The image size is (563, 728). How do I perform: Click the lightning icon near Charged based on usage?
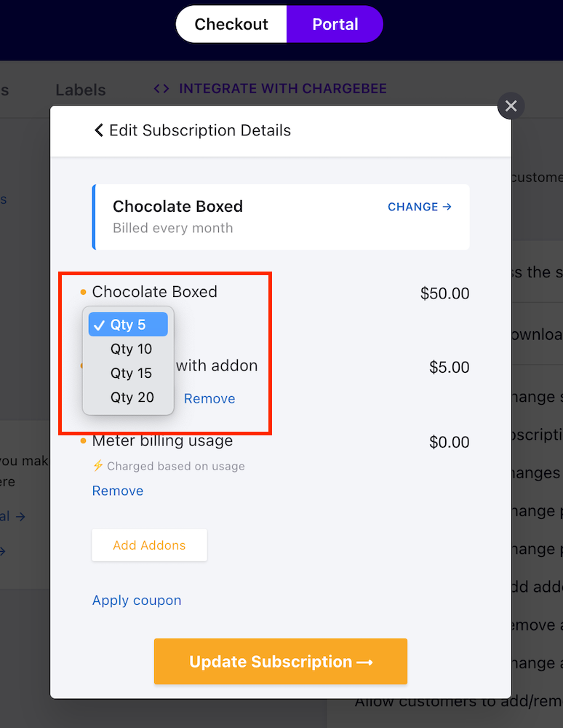(98, 466)
